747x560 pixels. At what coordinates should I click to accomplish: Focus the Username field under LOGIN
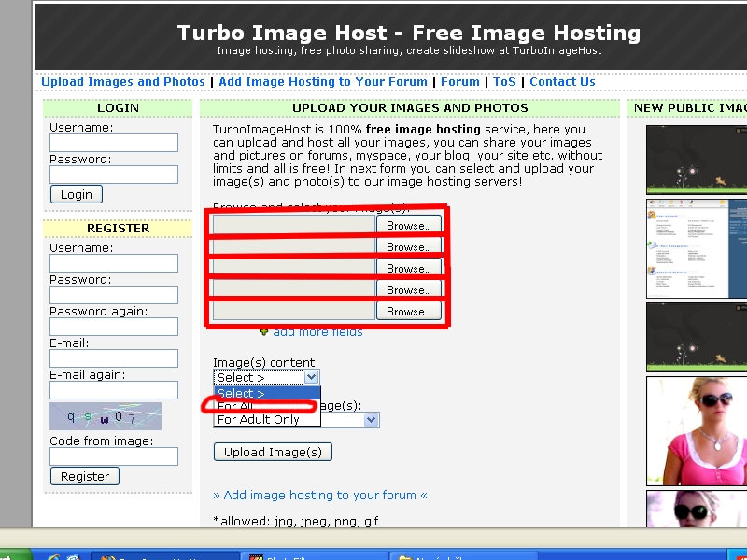point(114,143)
